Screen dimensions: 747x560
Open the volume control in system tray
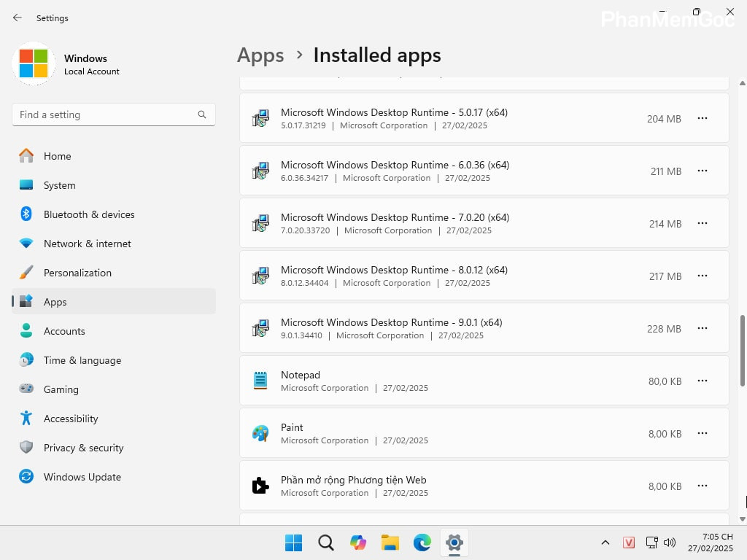pos(670,542)
